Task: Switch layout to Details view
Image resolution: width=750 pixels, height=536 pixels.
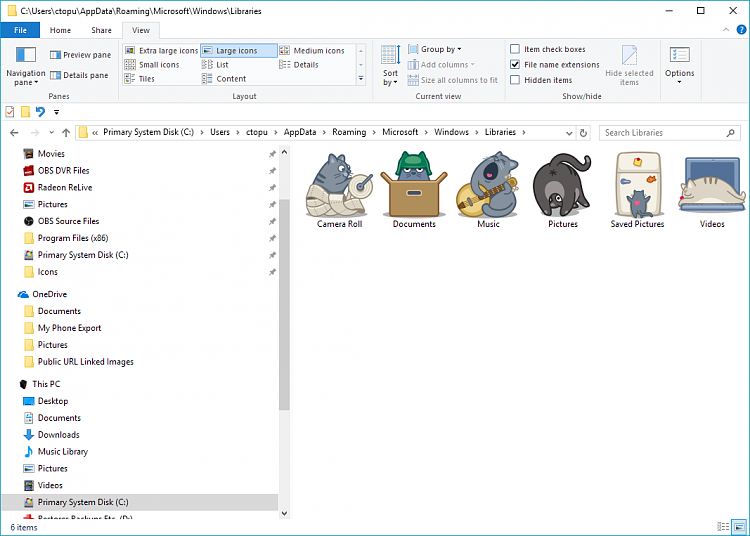Action: 299,65
